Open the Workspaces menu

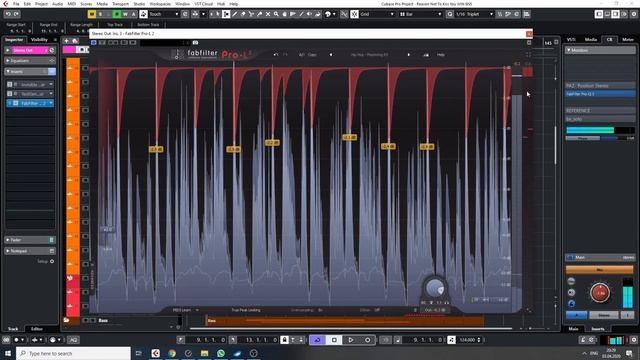160,4
